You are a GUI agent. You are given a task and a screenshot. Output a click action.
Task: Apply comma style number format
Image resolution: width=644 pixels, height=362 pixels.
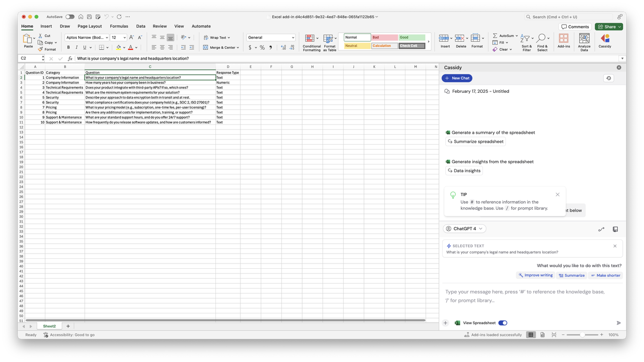coord(271,48)
